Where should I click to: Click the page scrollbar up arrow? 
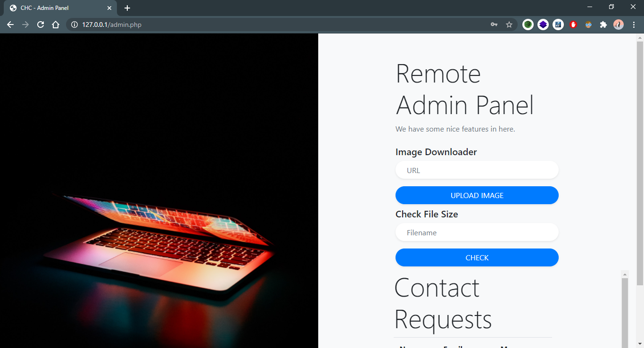coord(640,37)
